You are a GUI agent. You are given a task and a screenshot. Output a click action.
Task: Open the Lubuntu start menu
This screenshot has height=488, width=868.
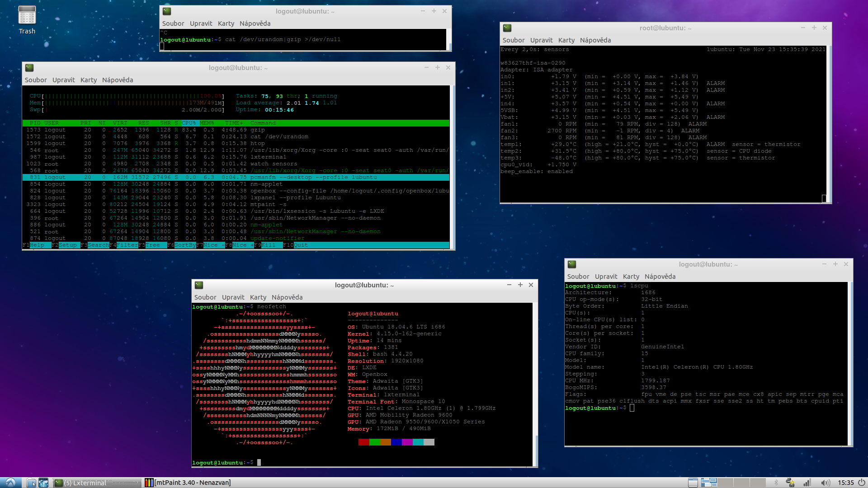pyautogui.click(x=10, y=483)
